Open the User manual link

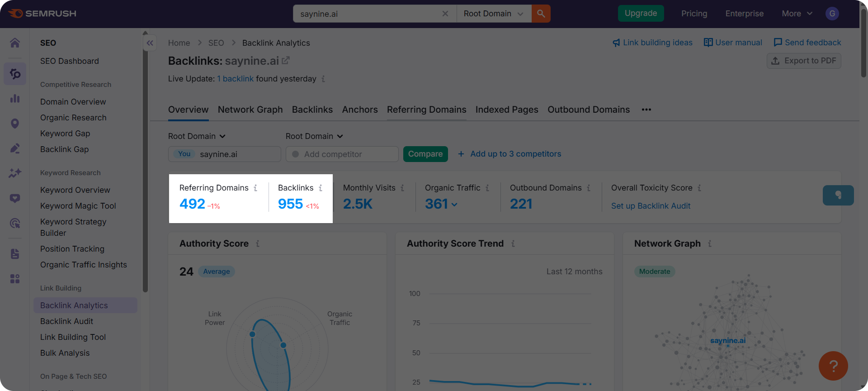point(733,43)
